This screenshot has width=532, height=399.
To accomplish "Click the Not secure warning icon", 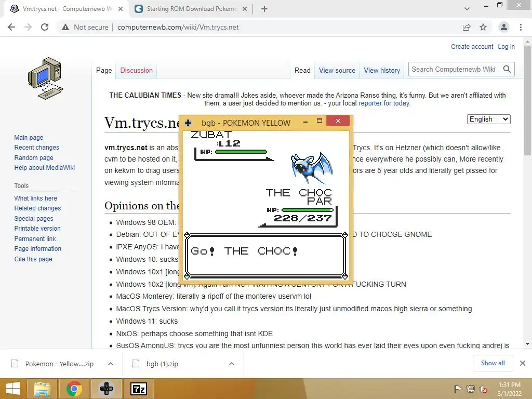I will pos(65,27).
